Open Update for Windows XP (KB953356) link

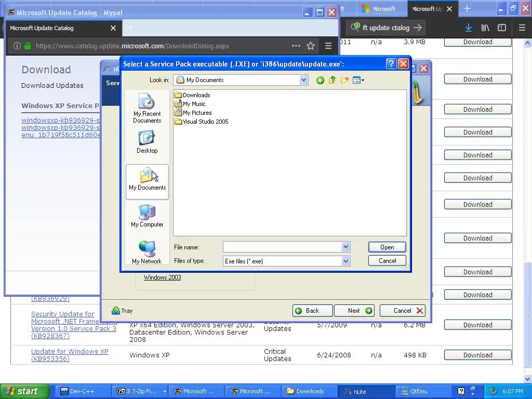click(70, 355)
